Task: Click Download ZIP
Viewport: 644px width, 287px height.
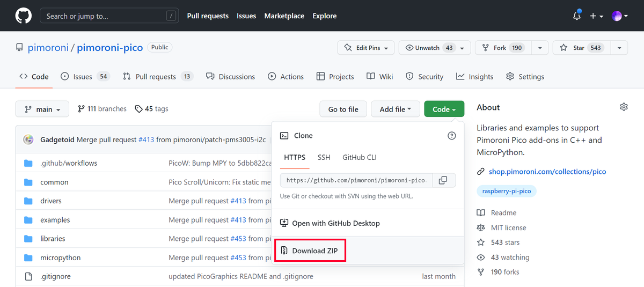Action: (x=310, y=251)
